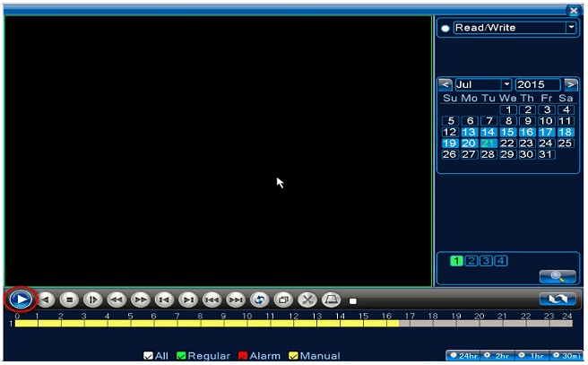Toggle the All record type checkbox
Screen dimensions: 588x365
pos(149,356)
